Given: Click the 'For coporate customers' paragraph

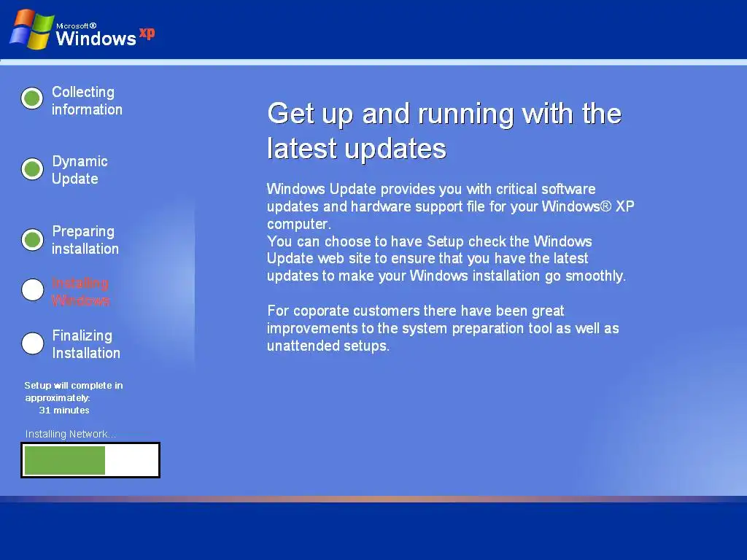Looking at the screenshot, I should tap(443, 328).
